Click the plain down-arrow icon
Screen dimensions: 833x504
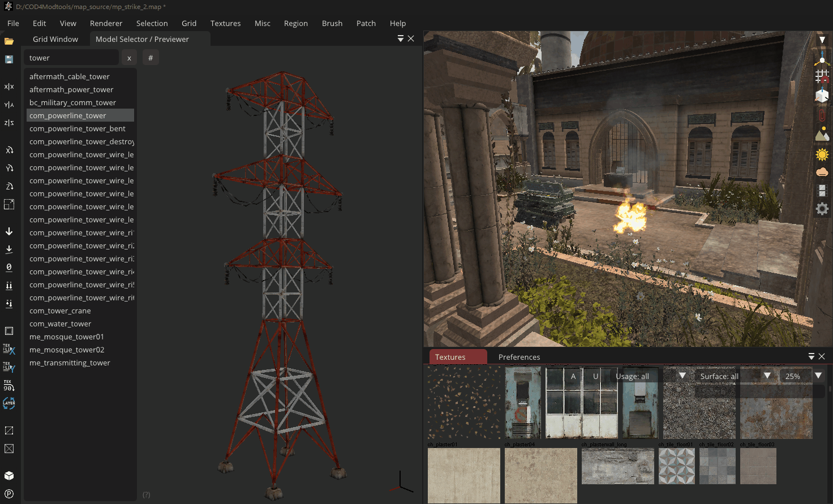point(9,231)
